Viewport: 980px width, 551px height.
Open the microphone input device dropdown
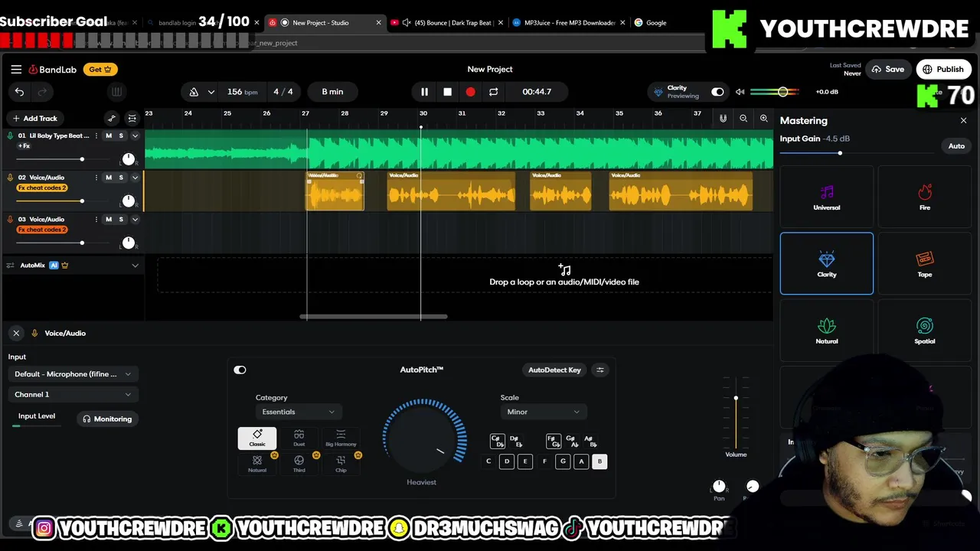(x=73, y=374)
